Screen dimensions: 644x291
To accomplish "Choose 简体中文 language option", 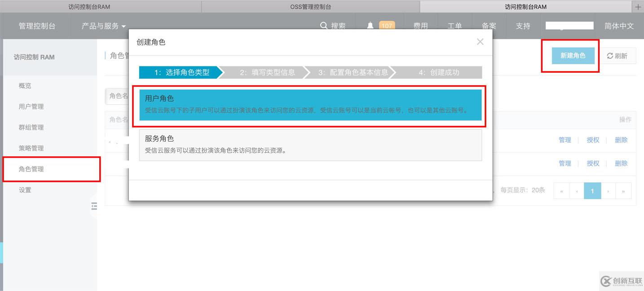I will click(619, 26).
